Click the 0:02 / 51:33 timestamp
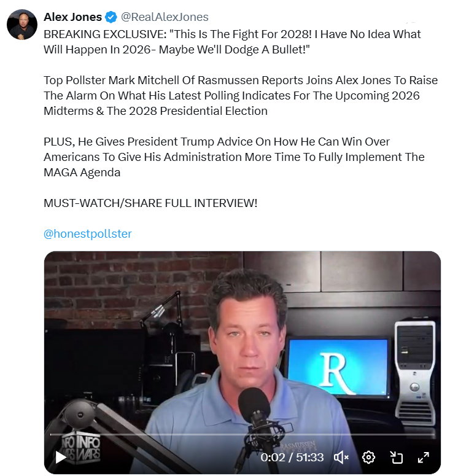The height and width of the screenshot is (476, 450). 292,457
